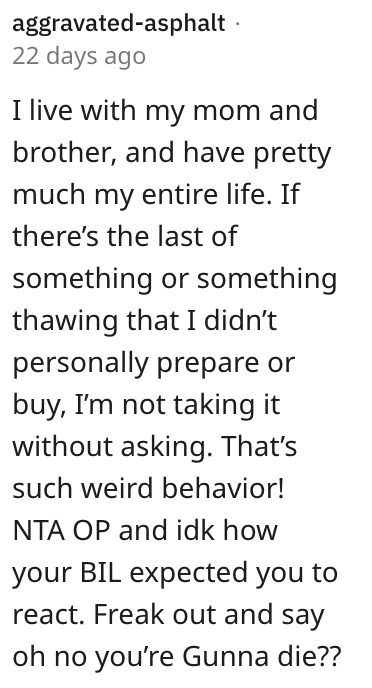Click the phrase "expected you to"
The height and width of the screenshot is (688, 372).
234,574
